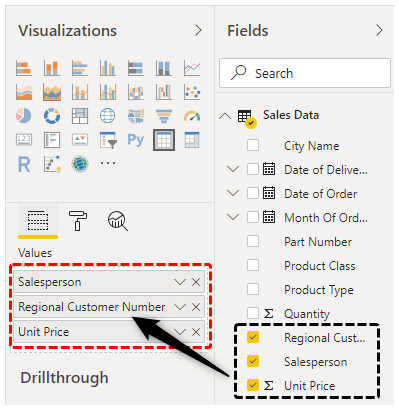Image resolution: width=399 pixels, height=410 pixels.
Task: Check the Date of Order field
Action: (x=253, y=193)
